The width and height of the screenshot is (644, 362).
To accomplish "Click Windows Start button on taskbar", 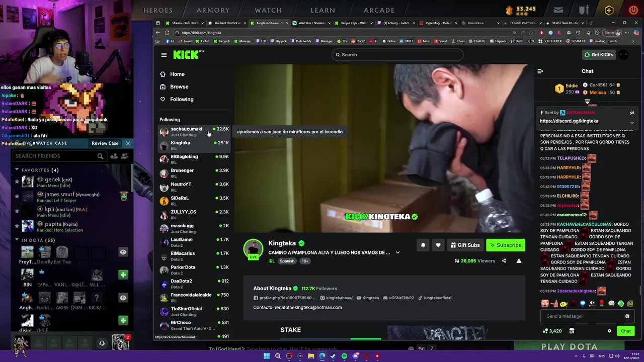I will tap(267, 356).
